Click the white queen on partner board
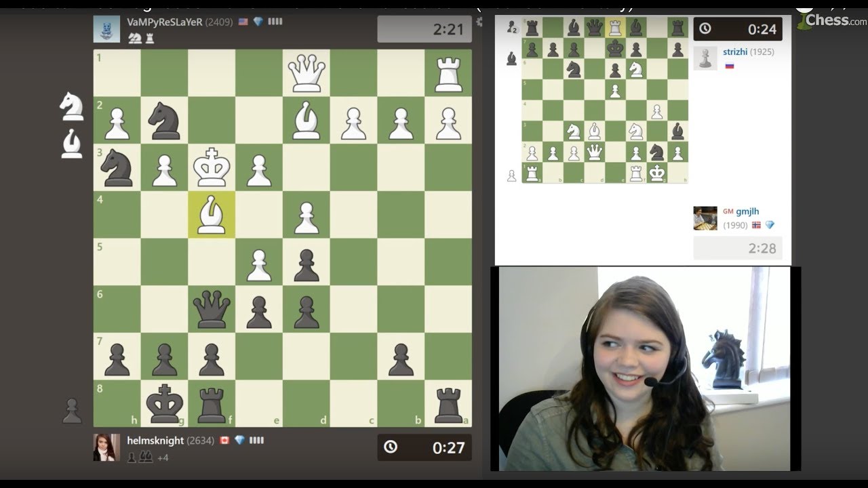The height and width of the screenshot is (488, 868). pyautogui.click(x=595, y=152)
